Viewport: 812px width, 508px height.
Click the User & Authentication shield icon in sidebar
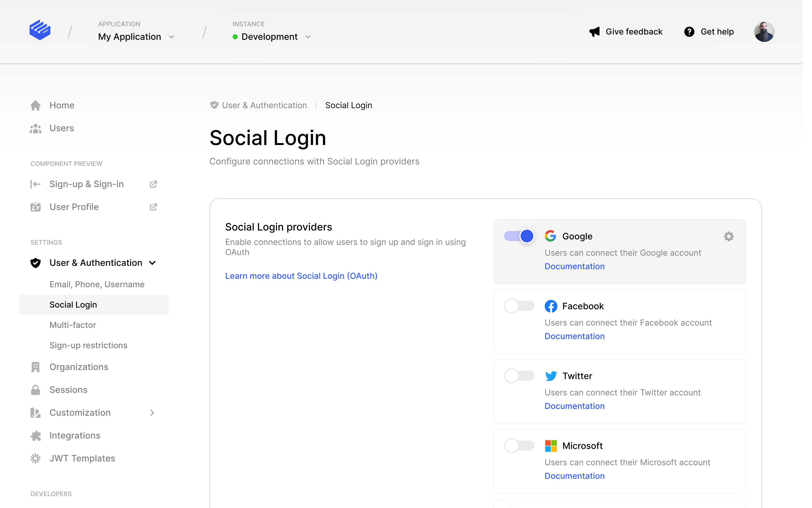click(36, 263)
